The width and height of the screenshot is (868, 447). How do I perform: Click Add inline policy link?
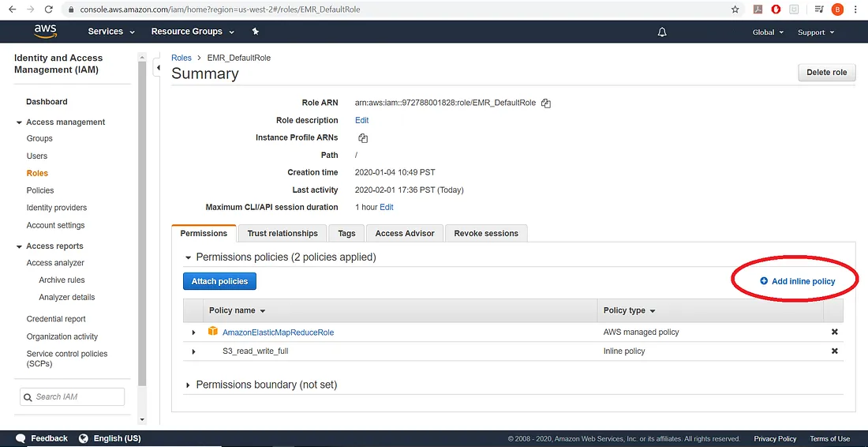[798, 281]
